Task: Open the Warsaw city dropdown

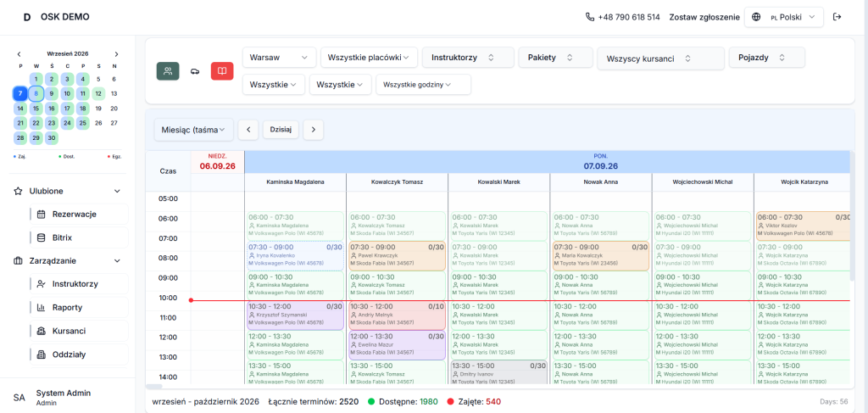Action: [x=279, y=57]
